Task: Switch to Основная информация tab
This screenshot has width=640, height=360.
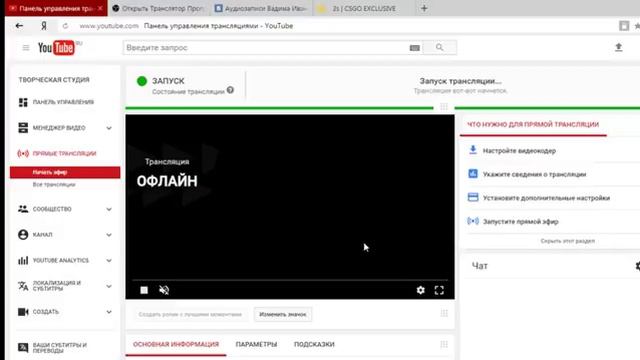Action: tap(176, 344)
